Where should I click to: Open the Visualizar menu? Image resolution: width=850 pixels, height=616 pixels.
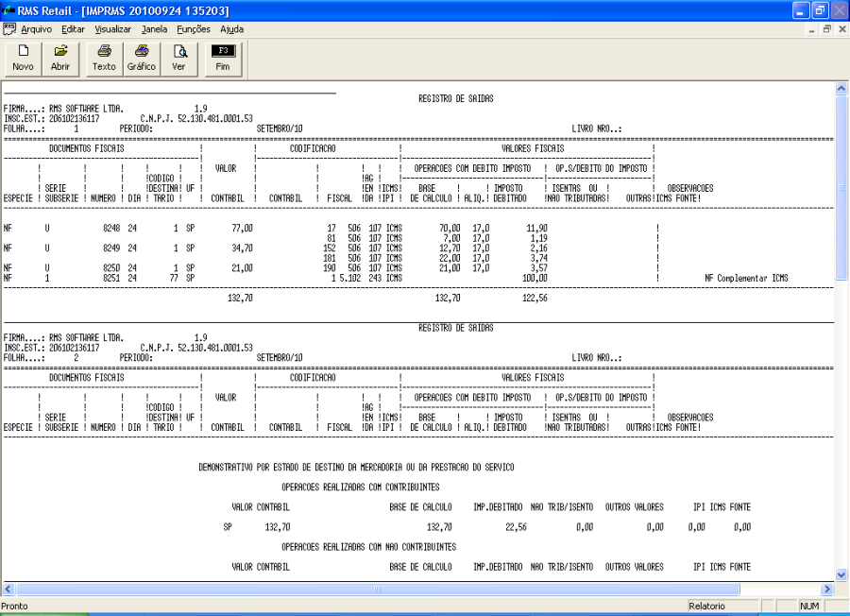click(x=112, y=29)
